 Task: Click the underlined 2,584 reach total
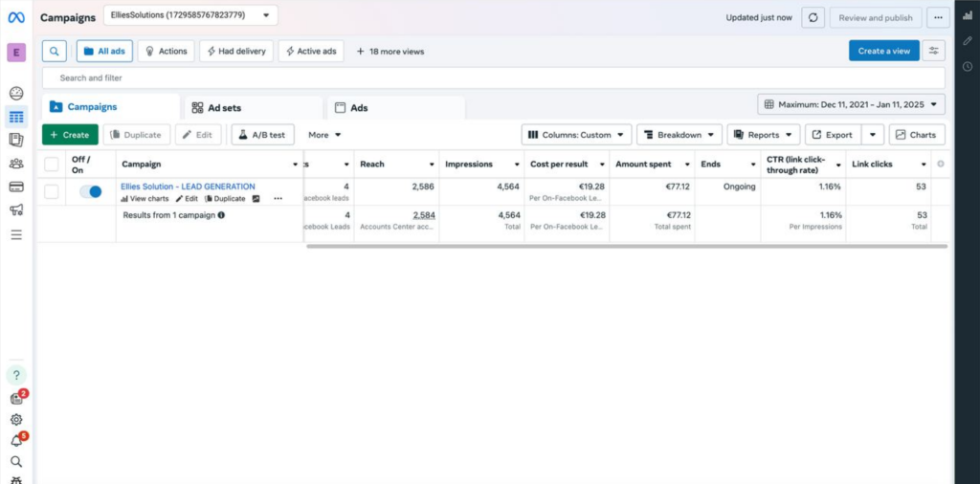pos(424,215)
